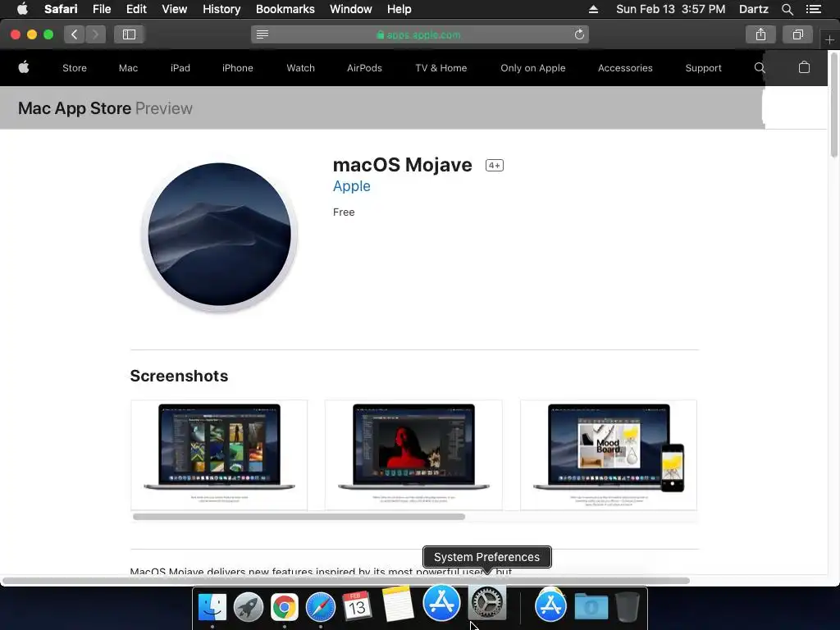Click the macOS Mojave app icon image
The width and height of the screenshot is (840, 630).
pos(219,235)
